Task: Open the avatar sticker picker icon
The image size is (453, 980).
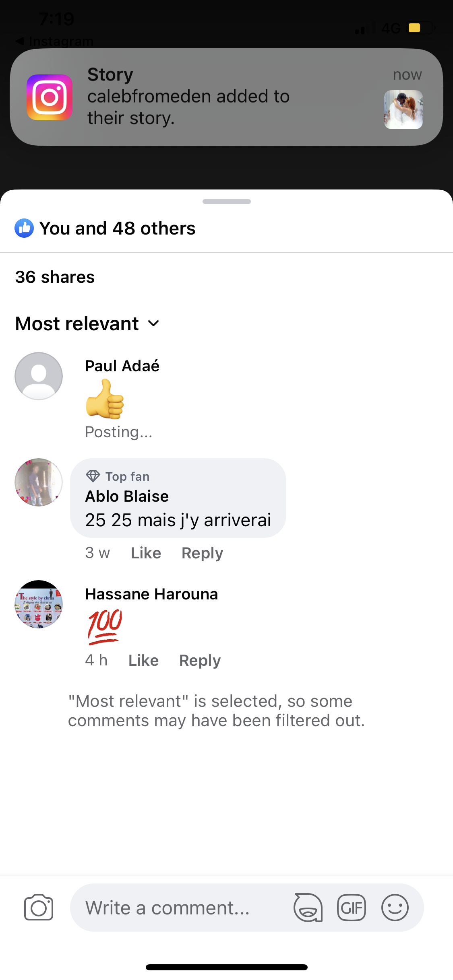Action: [308, 908]
